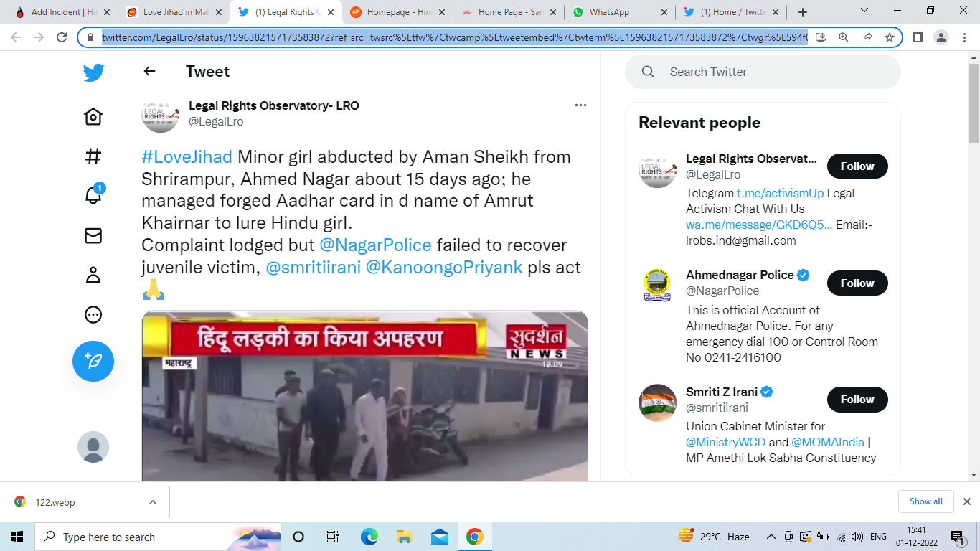The height and width of the screenshot is (551, 980).
Task: Open Notifications bell icon
Action: [x=93, y=195]
